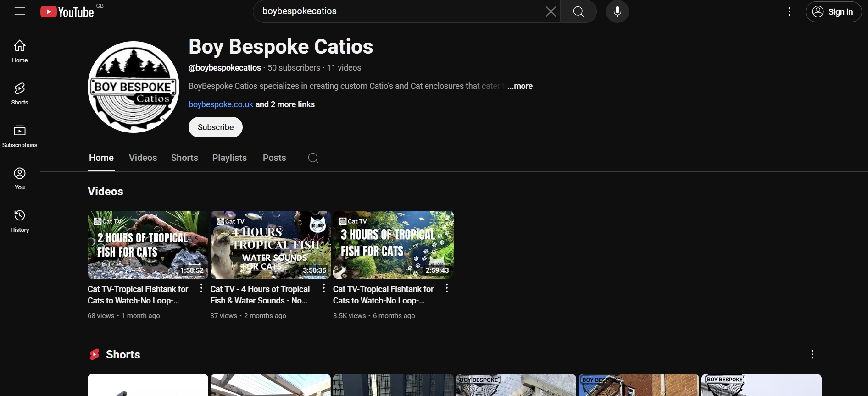Open the hamburger guide menu
Screen dimensions: 868x396
point(20,11)
